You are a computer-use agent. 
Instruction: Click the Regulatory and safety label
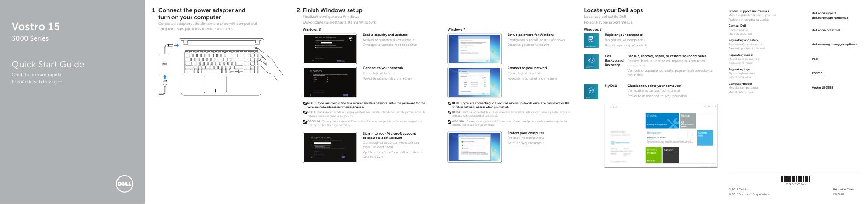point(743,40)
